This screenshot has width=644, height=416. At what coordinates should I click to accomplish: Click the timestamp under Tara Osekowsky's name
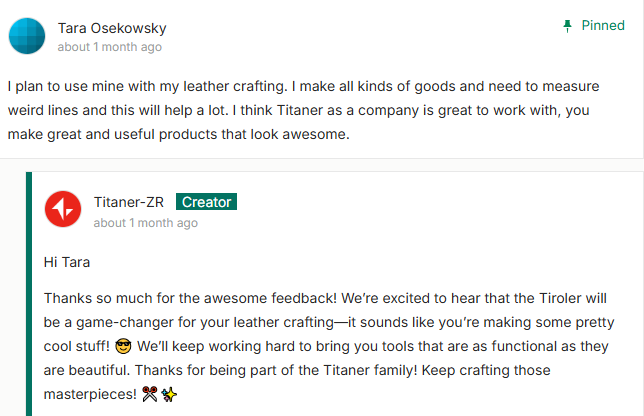[109, 47]
